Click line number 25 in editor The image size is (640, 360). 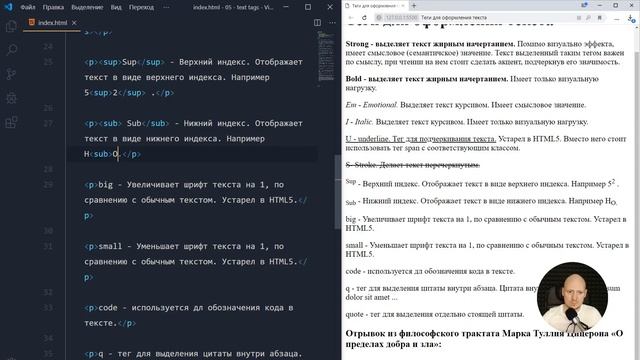click(x=48, y=62)
